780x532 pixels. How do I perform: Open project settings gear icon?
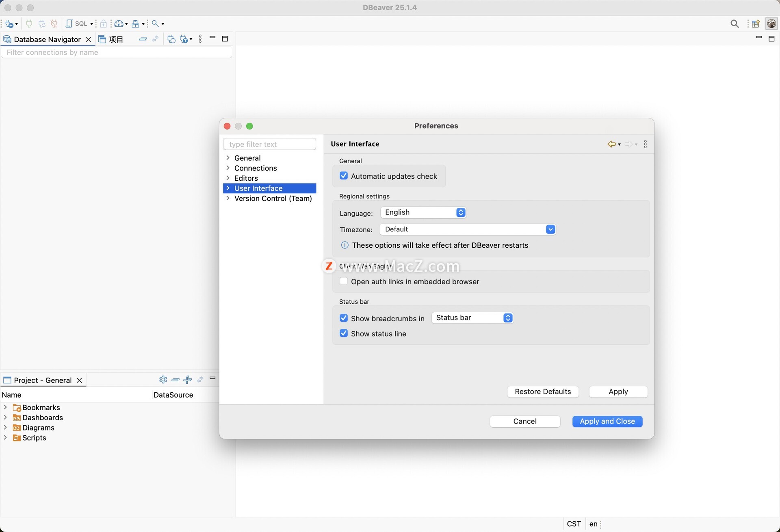(163, 379)
